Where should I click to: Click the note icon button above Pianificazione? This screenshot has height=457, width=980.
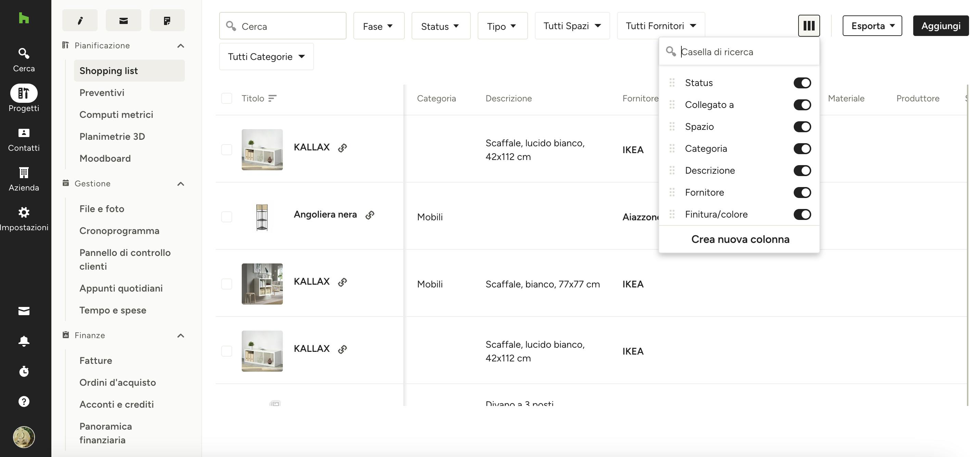pyautogui.click(x=167, y=21)
